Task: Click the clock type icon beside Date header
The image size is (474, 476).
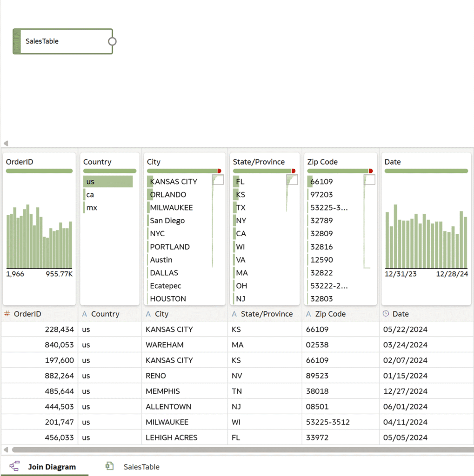Action: (x=386, y=314)
